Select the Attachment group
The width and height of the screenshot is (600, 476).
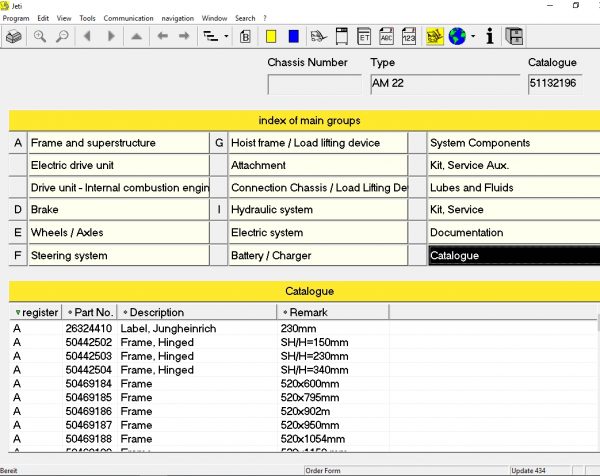pos(318,165)
